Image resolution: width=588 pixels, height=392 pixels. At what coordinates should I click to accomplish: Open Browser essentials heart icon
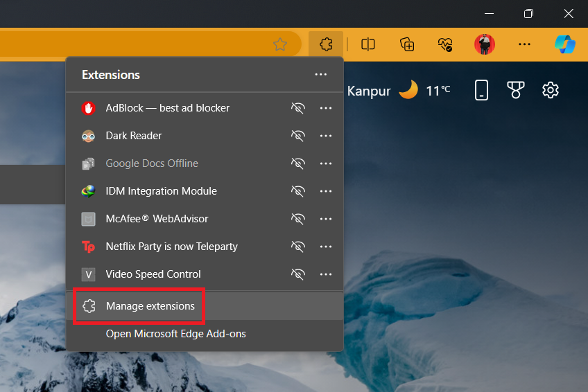445,44
